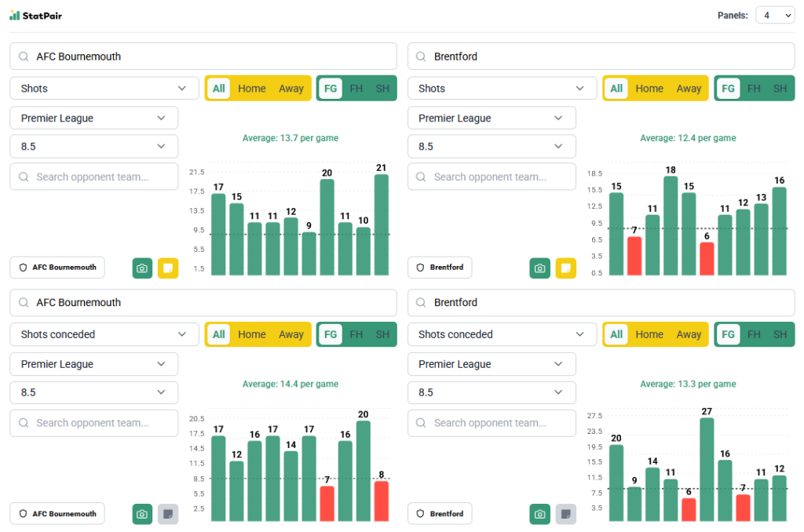
Task: Click the StatPair logo icon
Action: click(x=15, y=15)
